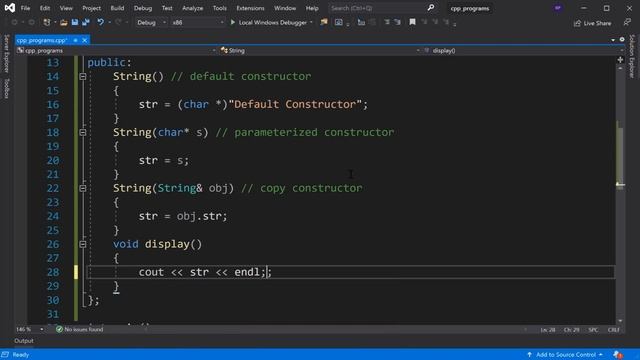
Task: Open the display() member dropdown
Action: coord(524,51)
